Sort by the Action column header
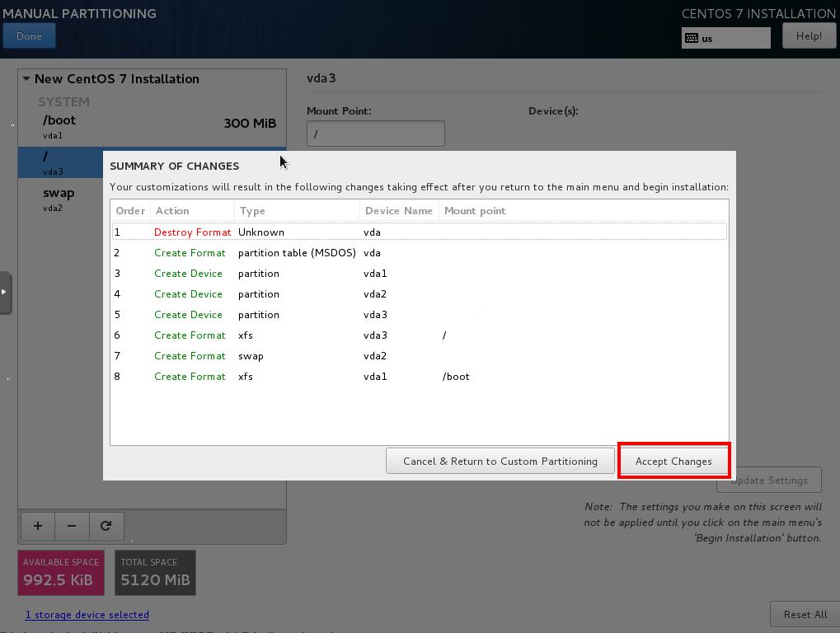Viewport: 840px width, 633px height. [x=192, y=211]
